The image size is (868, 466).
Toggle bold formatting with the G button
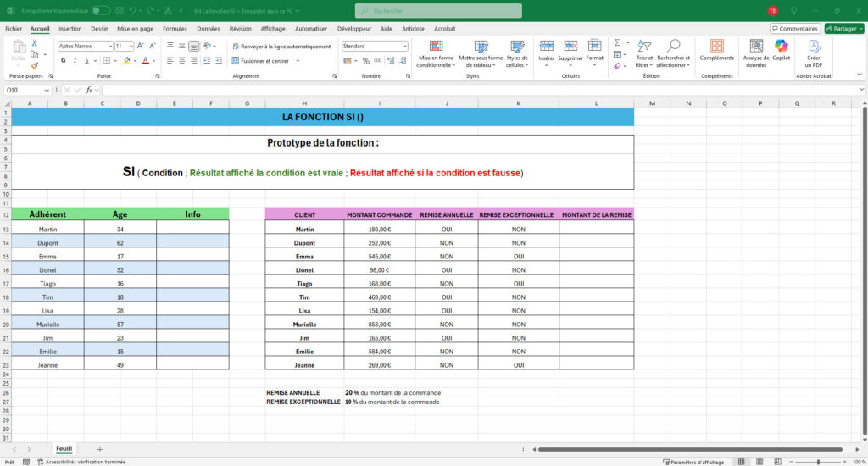63,61
